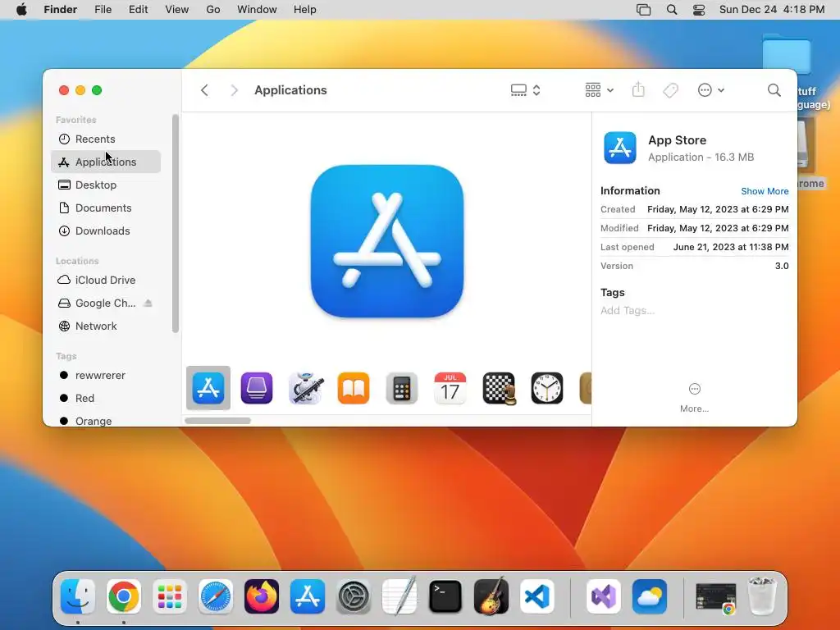Select the rewwrerer tag
840x630 pixels.
point(106,376)
